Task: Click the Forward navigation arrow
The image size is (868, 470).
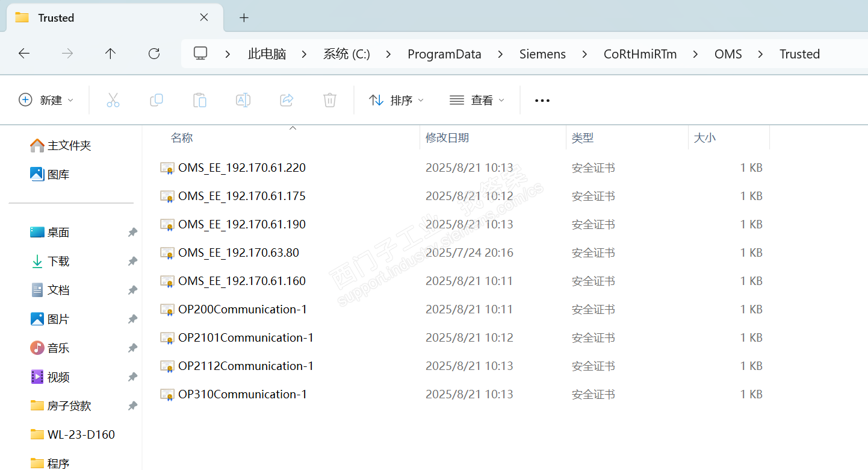Action: tap(67, 54)
